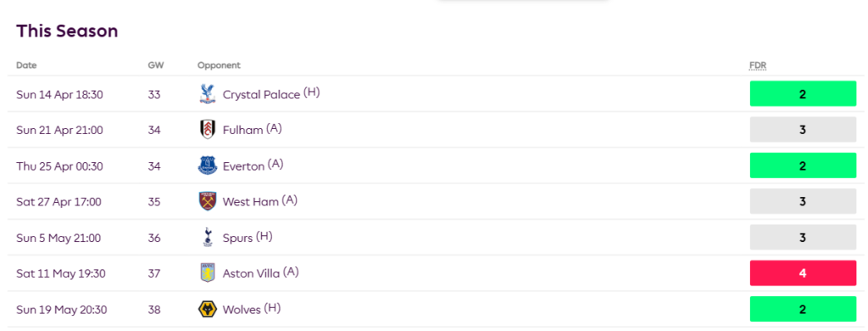Select the Opponent column header

point(219,65)
